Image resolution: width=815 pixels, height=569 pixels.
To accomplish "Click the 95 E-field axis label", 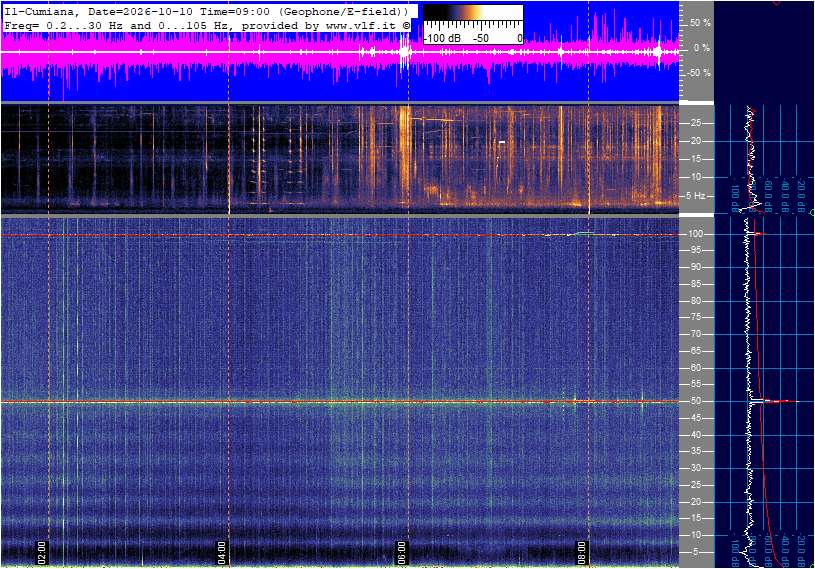I will tap(695, 250).
